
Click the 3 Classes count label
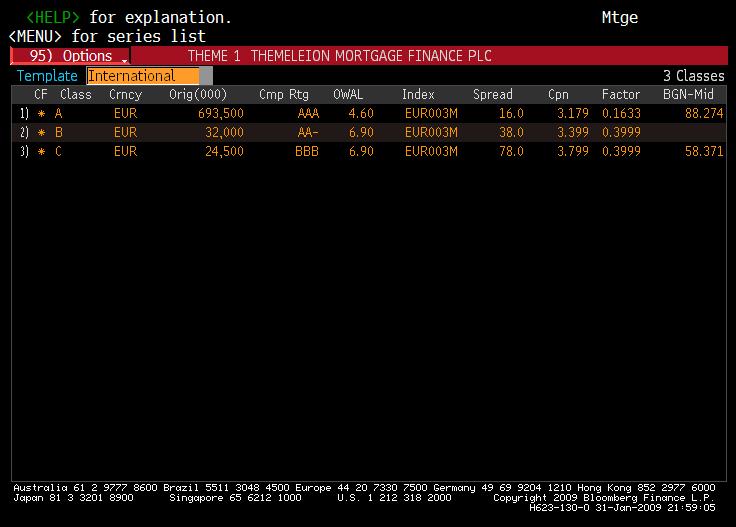tap(694, 76)
